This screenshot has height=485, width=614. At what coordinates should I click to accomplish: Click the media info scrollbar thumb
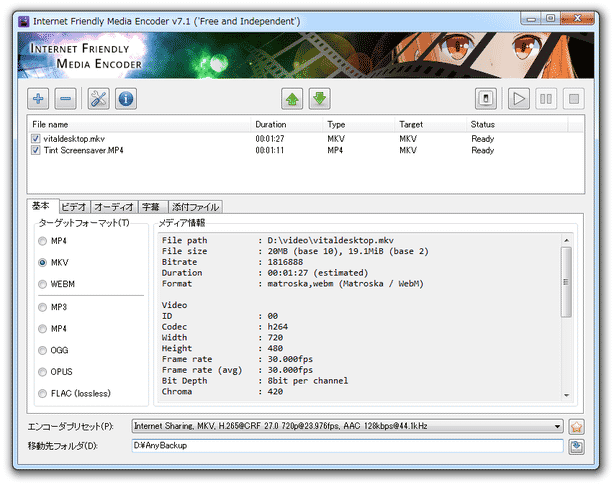[566, 282]
